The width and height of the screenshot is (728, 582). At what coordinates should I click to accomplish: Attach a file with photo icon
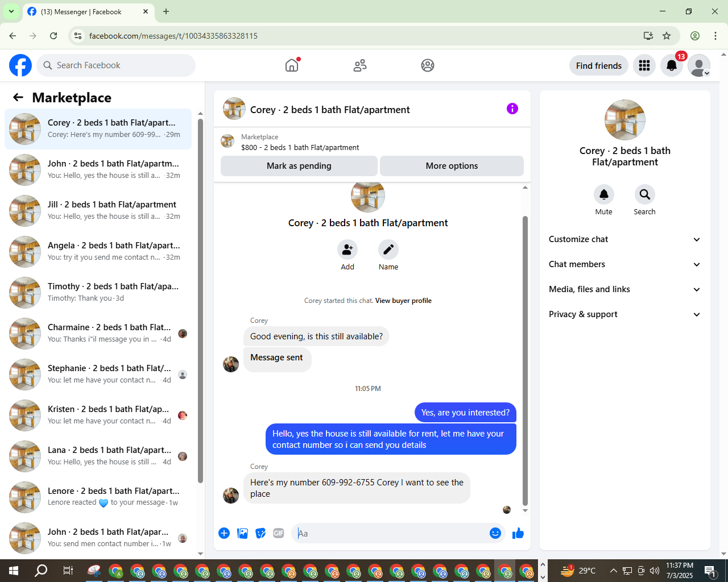(242, 533)
